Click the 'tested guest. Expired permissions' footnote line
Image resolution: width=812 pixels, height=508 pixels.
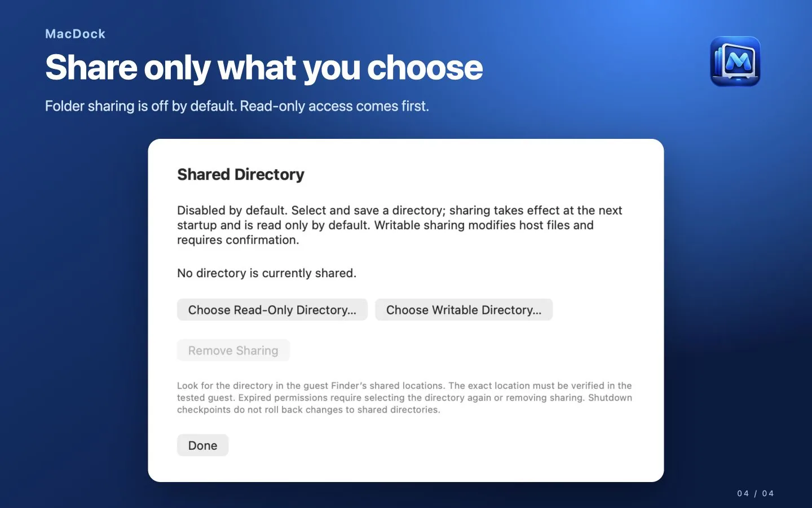404,397
